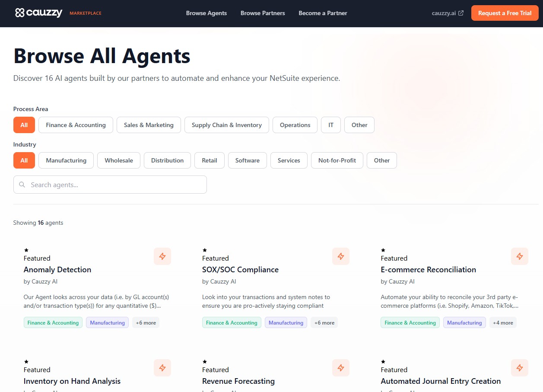
Task: Click 'by Cauzzy AI' under Anomaly Detection
Action: [41, 281]
